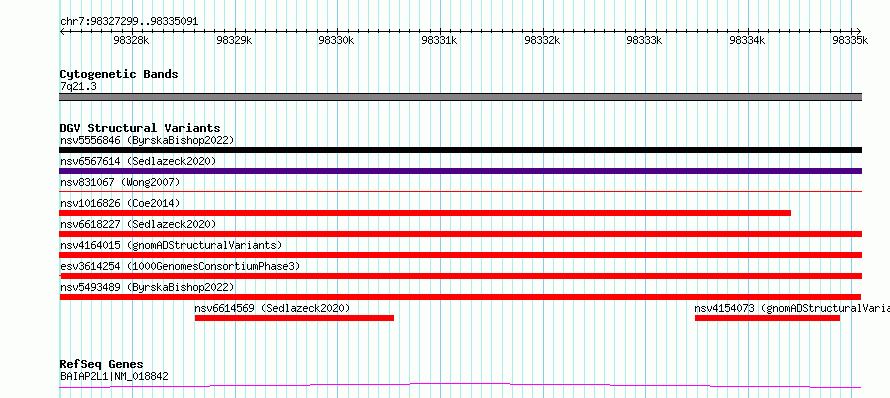
Task: Click the ruler's left arrowhead
Action: tap(62, 31)
